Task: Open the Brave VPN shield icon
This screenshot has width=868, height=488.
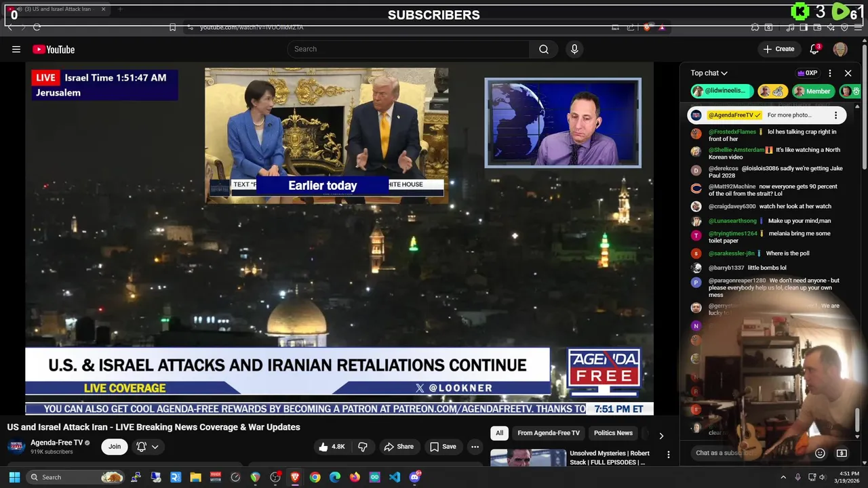Action: pos(844,27)
